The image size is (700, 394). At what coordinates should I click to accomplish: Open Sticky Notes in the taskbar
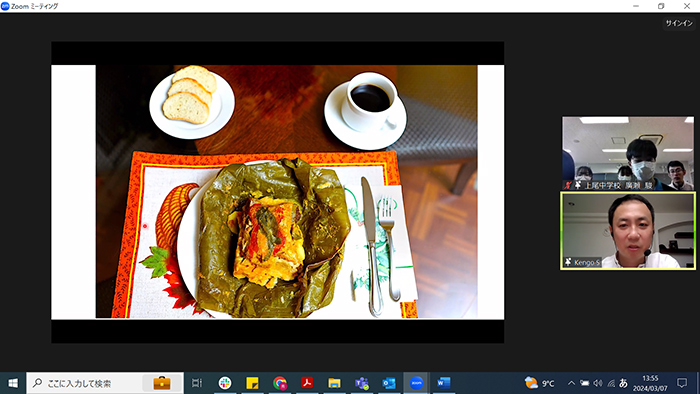[252, 383]
